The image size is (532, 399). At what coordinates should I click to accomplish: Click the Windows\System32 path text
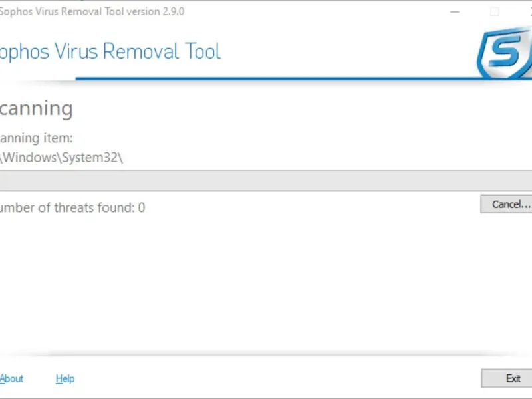pos(62,158)
